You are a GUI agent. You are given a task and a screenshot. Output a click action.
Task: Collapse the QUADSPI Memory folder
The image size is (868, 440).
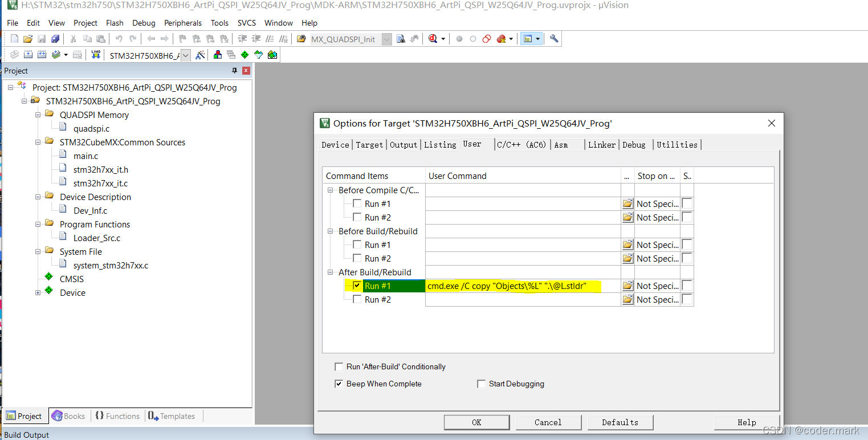click(x=38, y=115)
